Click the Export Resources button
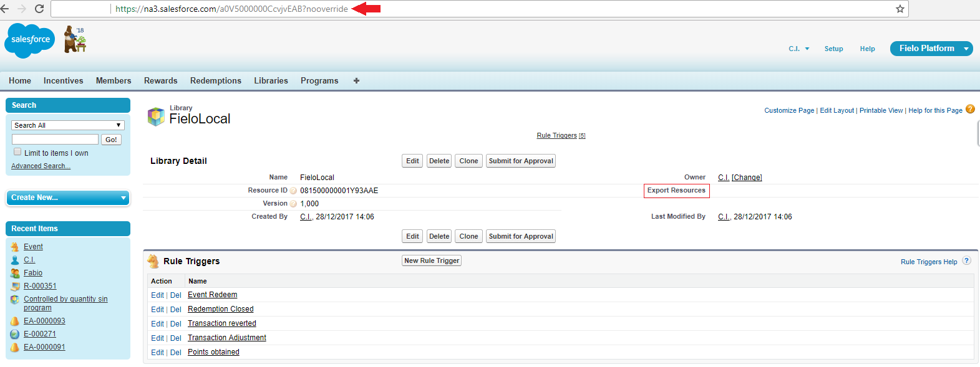This screenshot has width=980, height=367. coord(676,191)
